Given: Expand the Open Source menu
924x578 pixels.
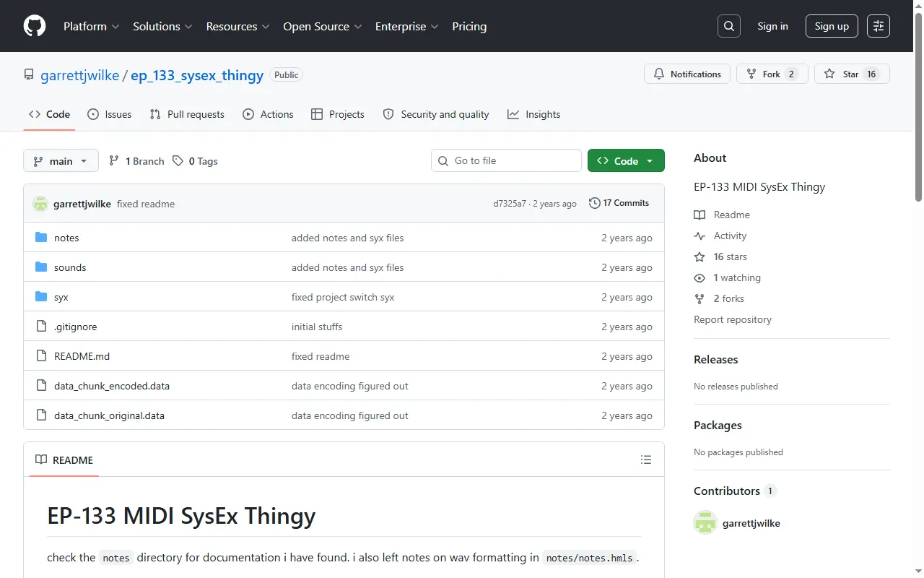Looking at the screenshot, I should pyautogui.click(x=322, y=26).
